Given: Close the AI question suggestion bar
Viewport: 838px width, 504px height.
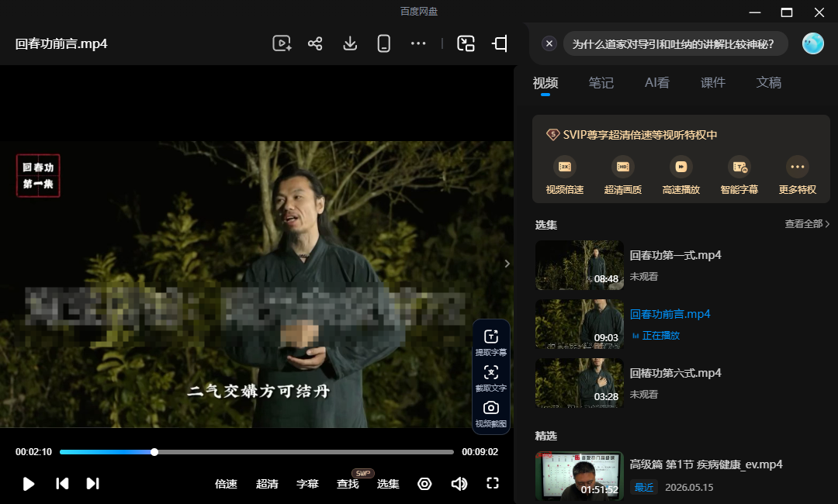Looking at the screenshot, I should (x=549, y=43).
